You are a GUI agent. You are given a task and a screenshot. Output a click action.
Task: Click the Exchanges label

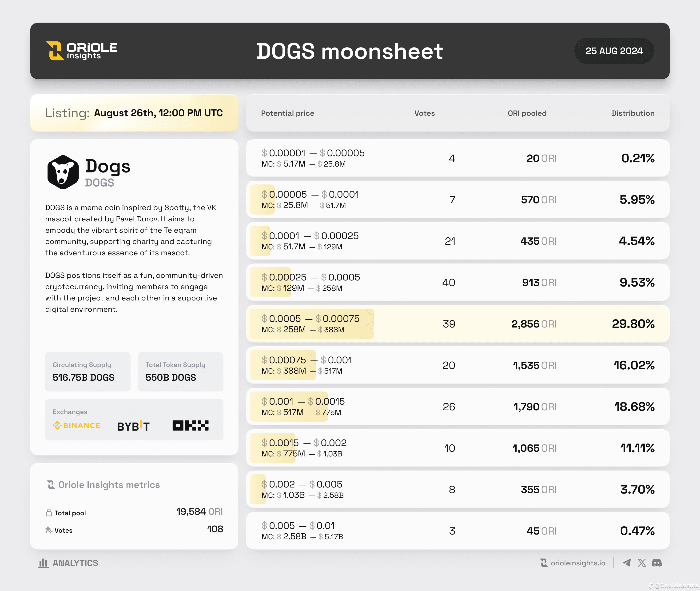[x=70, y=412]
